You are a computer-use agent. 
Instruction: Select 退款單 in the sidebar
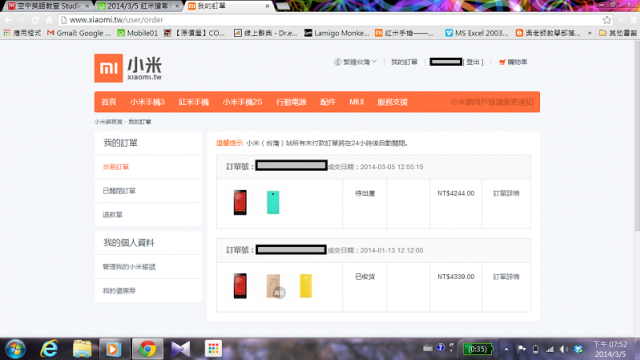[x=113, y=215]
